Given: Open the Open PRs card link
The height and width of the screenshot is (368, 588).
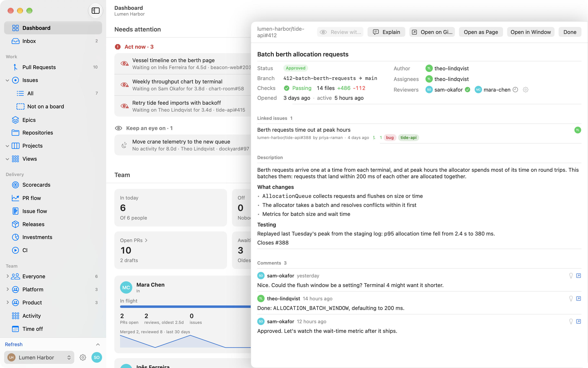Looking at the screenshot, I should click(134, 240).
